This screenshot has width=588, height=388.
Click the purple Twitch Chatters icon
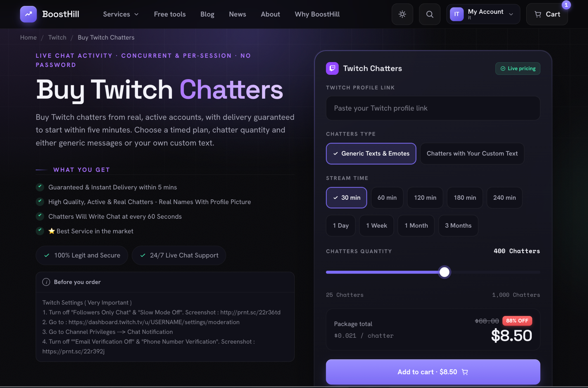click(x=332, y=68)
